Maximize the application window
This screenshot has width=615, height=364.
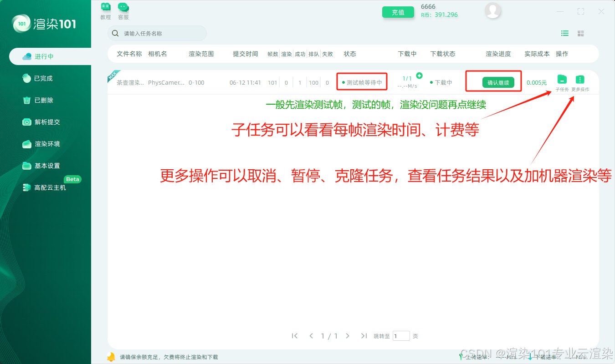point(581,11)
